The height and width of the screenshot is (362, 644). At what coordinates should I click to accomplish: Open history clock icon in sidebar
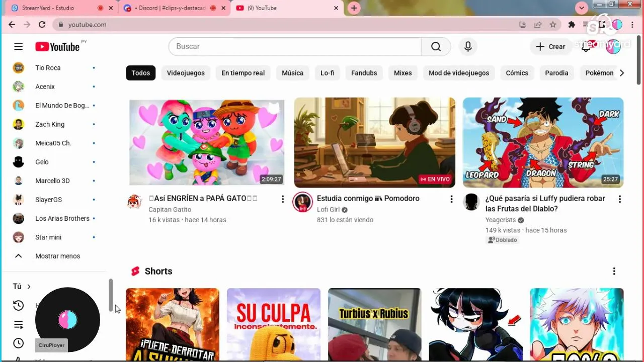click(x=18, y=305)
